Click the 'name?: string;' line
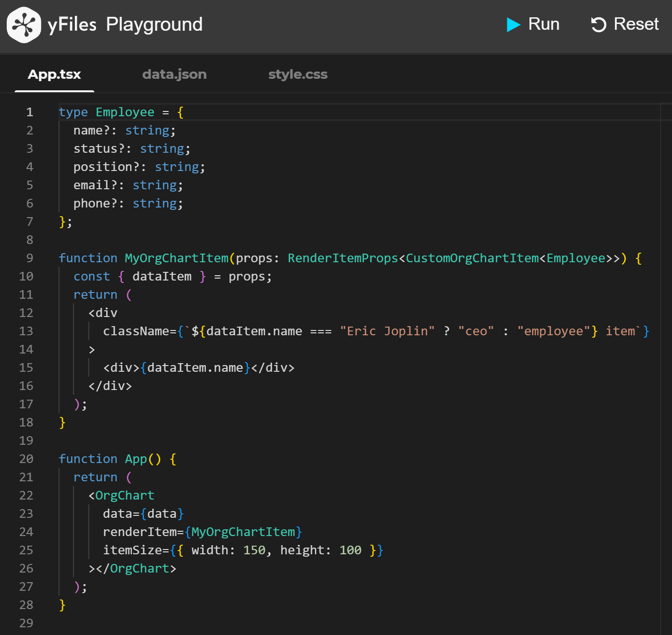Screen dimensions: 672x635 pyautogui.click(x=125, y=131)
